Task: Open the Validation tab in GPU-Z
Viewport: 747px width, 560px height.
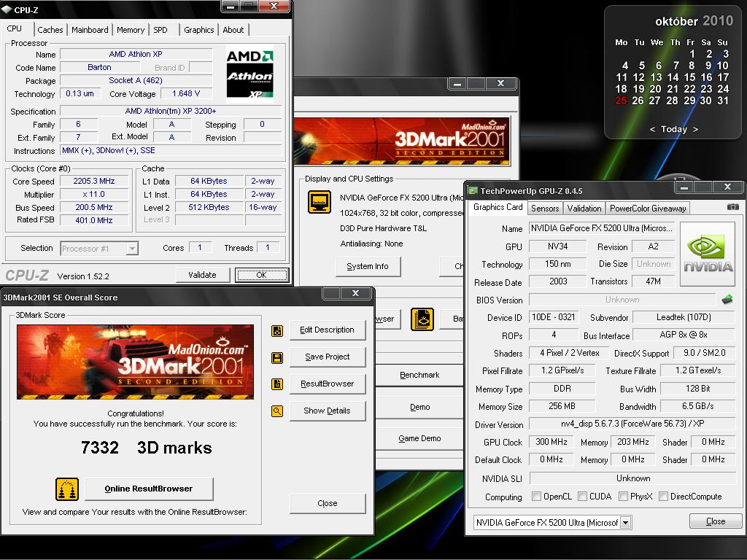Action: [584, 208]
